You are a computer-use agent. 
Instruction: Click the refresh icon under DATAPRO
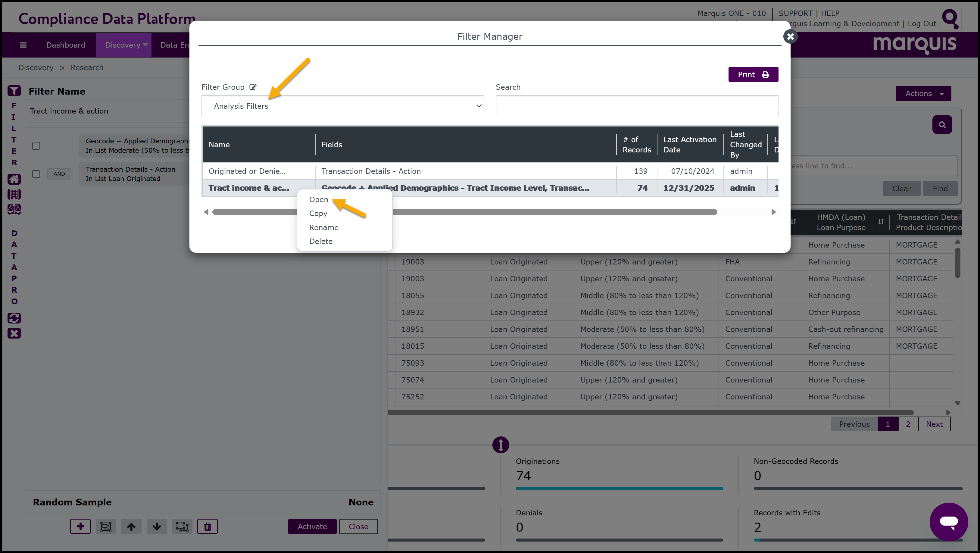point(14,318)
